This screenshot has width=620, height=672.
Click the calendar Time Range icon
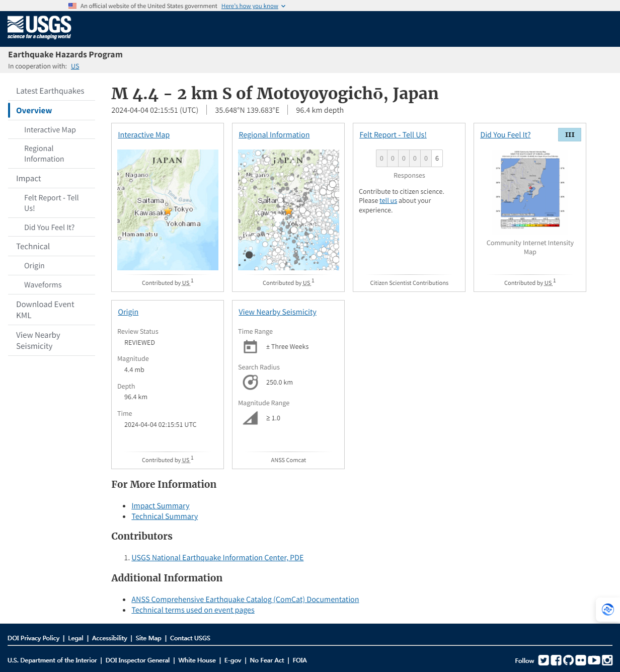pos(250,346)
